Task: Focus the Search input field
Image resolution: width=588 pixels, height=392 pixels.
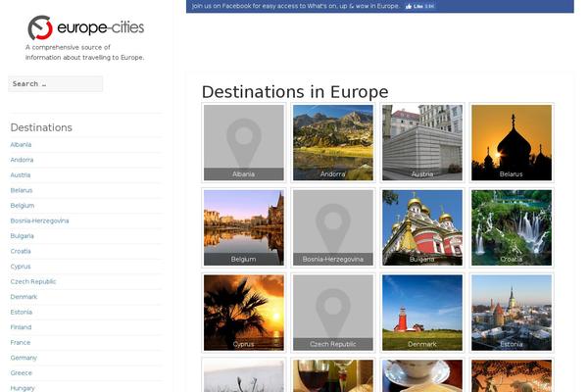Action: pos(55,84)
